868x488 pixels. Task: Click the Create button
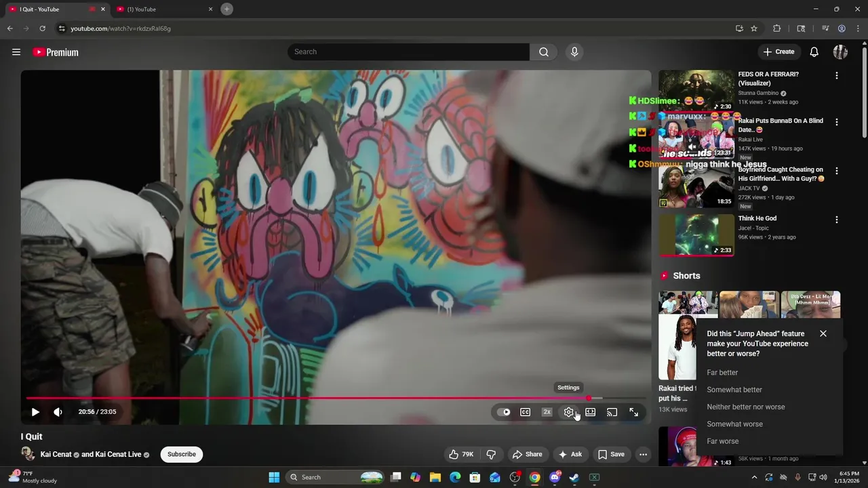(778, 52)
